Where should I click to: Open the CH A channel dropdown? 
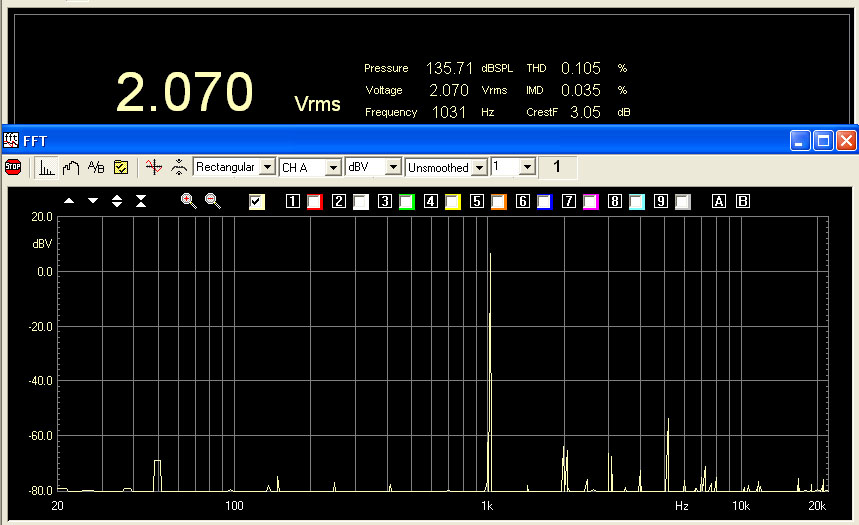pos(334,167)
